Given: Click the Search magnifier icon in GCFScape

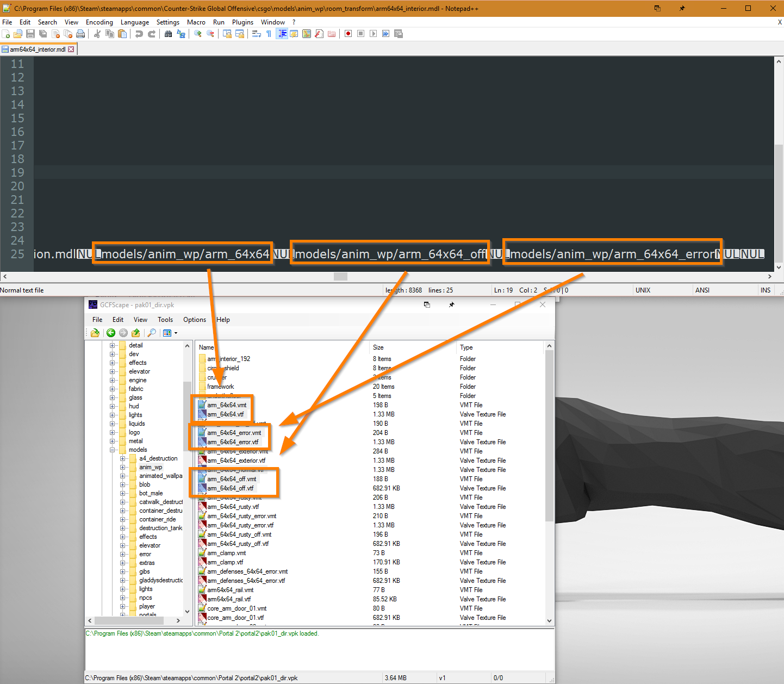Looking at the screenshot, I should (152, 333).
